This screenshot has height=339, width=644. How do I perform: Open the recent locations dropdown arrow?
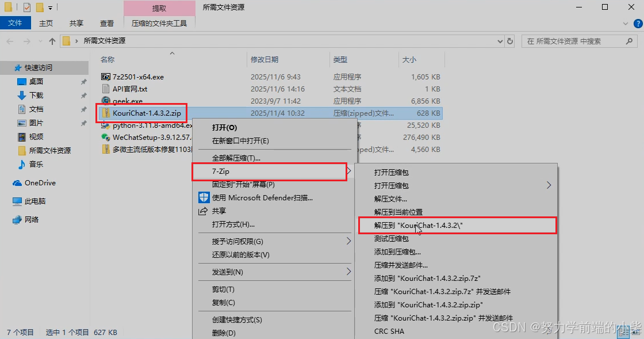pyautogui.click(x=40, y=41)
